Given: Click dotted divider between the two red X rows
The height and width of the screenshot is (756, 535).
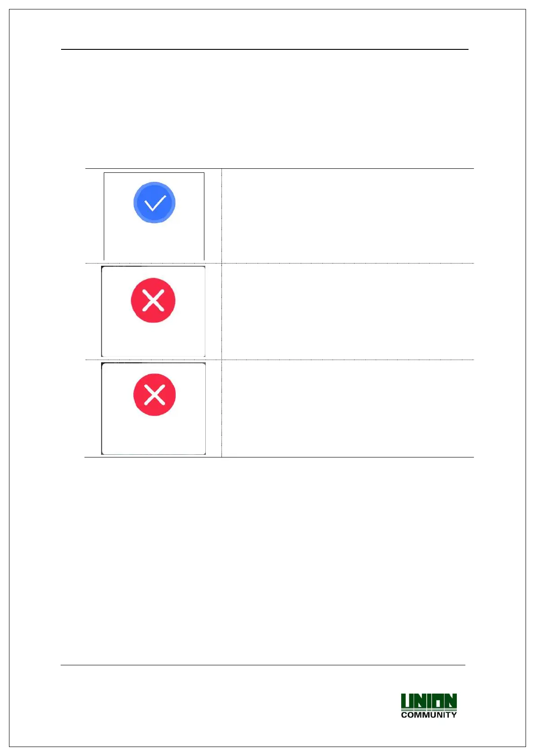Looking at the screenshot, I should pyautogui.click(x=279, y=360).
